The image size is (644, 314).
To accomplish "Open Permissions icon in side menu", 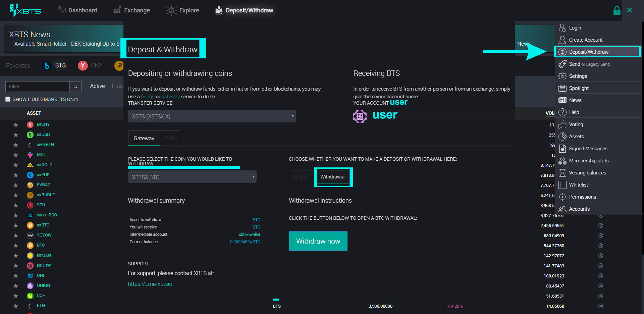I will point(562,197).
